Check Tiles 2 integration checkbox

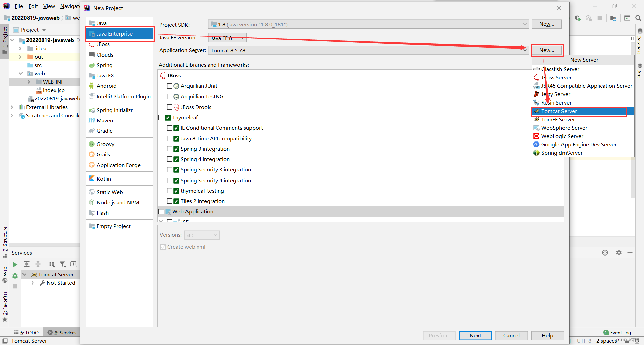[169, 201]
